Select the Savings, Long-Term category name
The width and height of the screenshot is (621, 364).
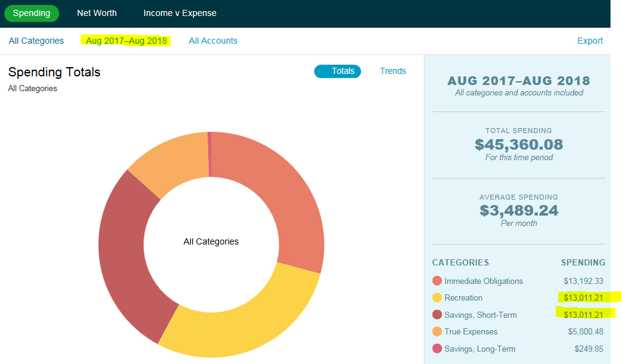(x=480, y=349)
